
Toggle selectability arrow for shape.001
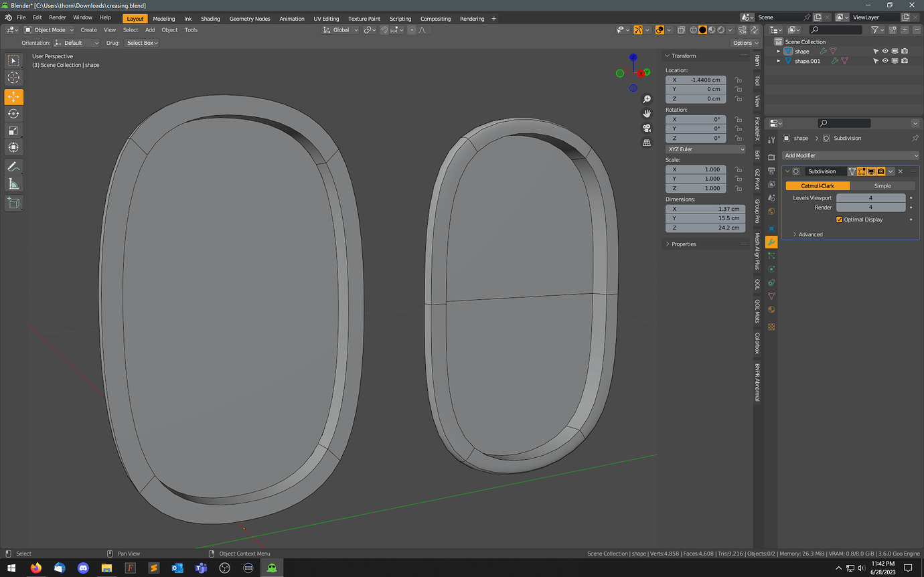click(x=876, y=61)
